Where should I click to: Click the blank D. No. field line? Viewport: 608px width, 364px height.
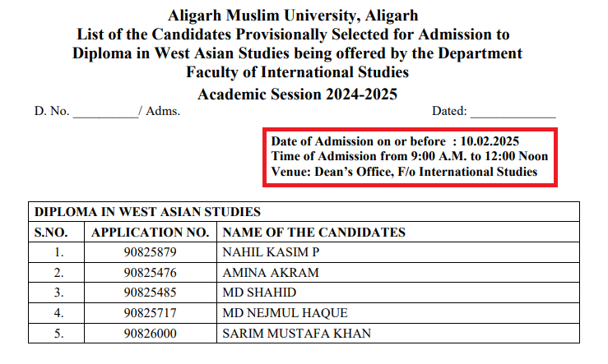point(105,113)
